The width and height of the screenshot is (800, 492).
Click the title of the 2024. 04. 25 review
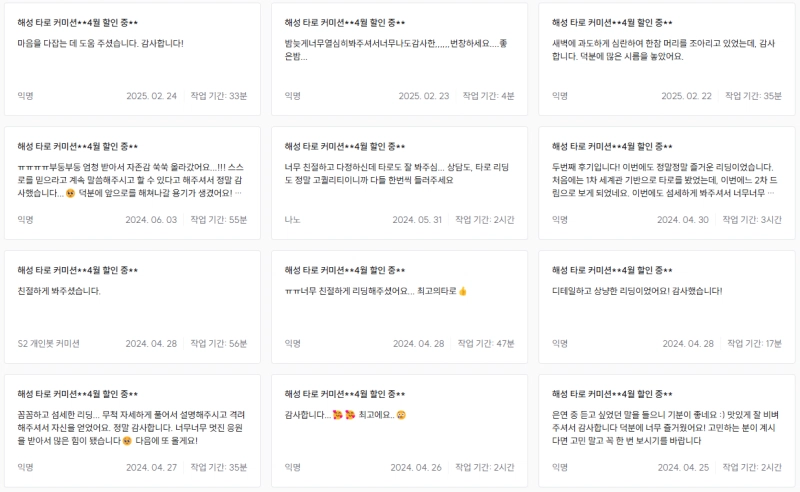click(612, 393)
